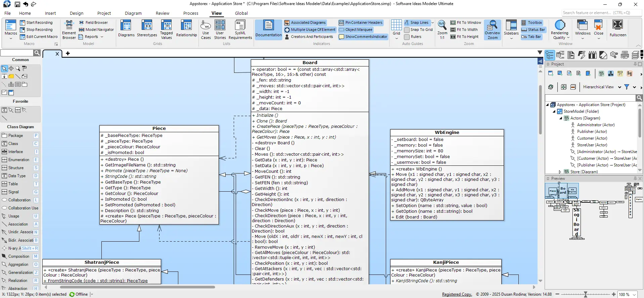Image resolution: width=644 pixels, height=298 pixels.
Task: Open the Hierarchical View dropdown
Action: 619,87
